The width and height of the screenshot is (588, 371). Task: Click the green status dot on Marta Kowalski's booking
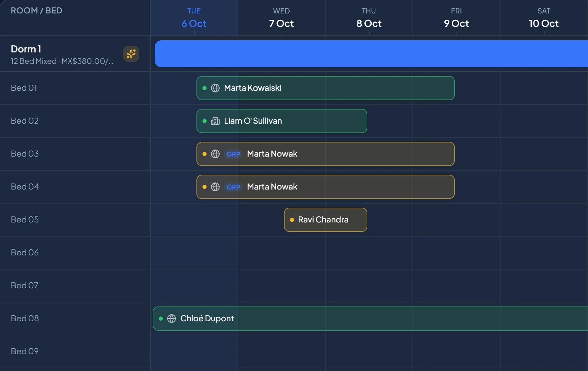tap(205, 88)
